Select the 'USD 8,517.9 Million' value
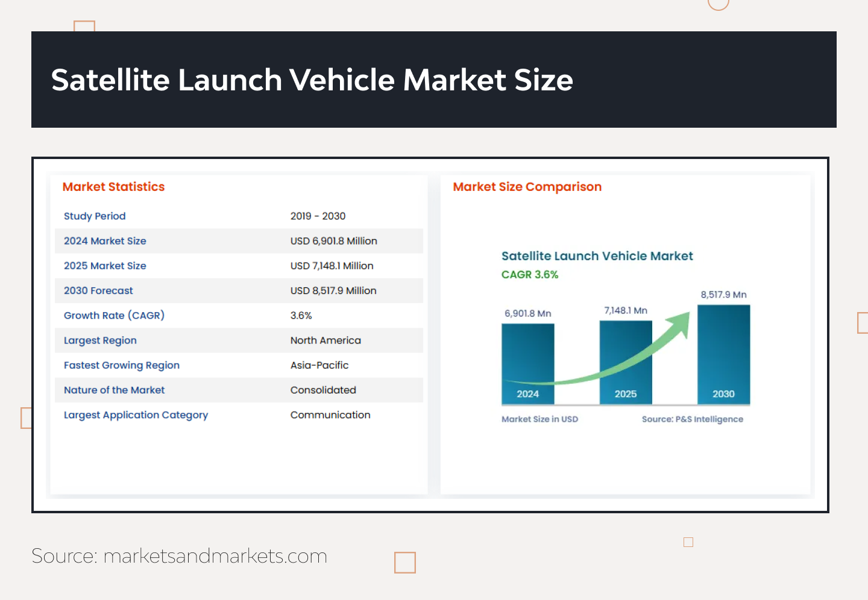 point(333,290)
